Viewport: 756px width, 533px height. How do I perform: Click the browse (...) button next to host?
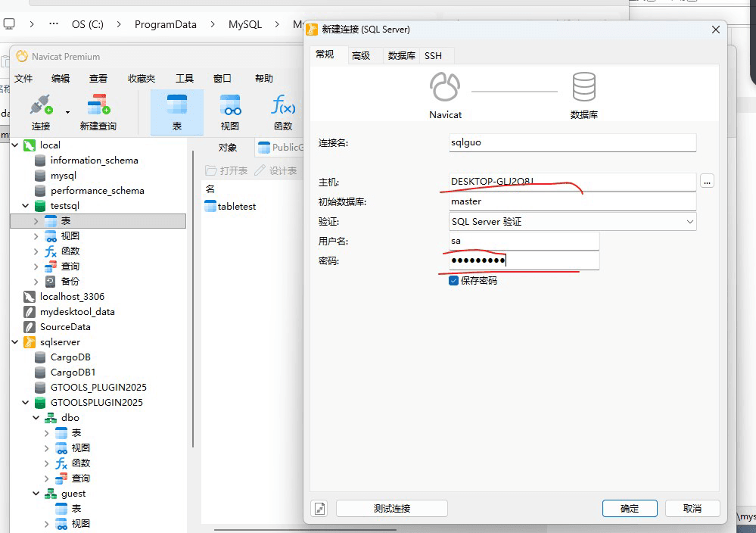point(707,182)
